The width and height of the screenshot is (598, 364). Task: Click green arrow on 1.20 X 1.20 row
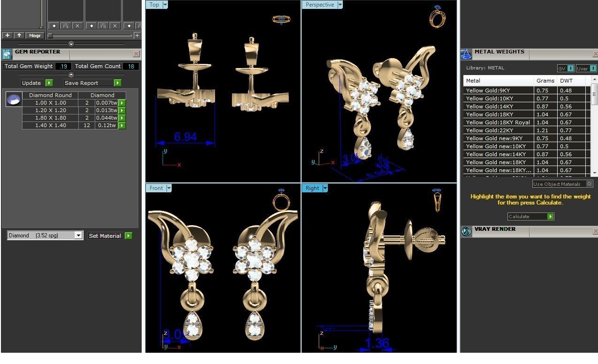point(122,111)
